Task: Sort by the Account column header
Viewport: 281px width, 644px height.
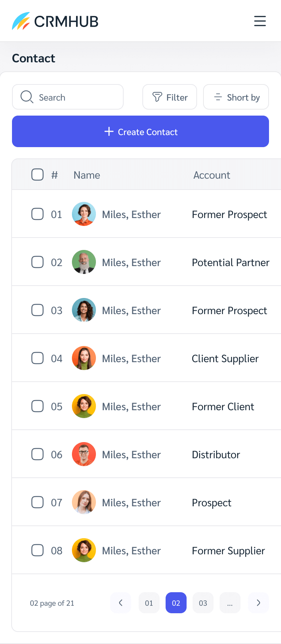Action: coord(212,175)
